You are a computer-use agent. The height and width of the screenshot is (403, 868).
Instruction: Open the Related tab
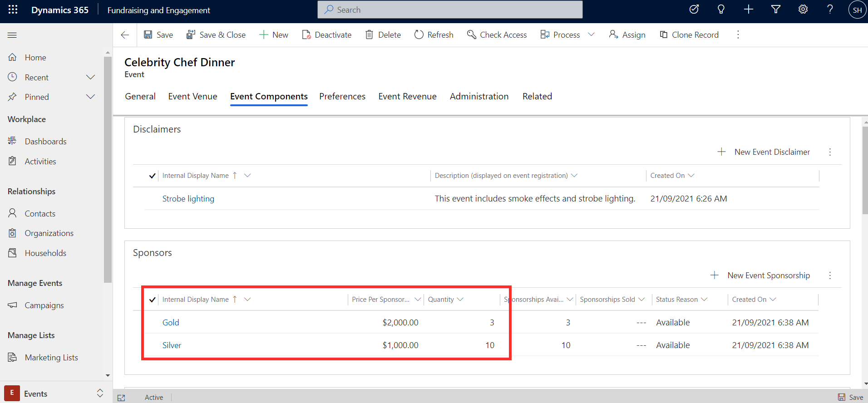pyautogui.click(x=537, y=97)
